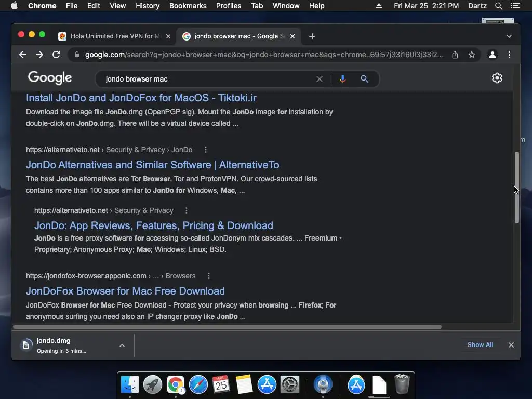The height and width of the screenshot is (399, 532).
Task: Go to Google homepage logo
Action: [50, 78]
